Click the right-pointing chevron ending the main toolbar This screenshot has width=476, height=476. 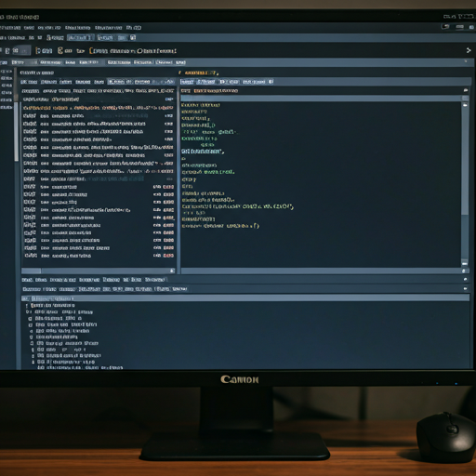tap(469, 50)
